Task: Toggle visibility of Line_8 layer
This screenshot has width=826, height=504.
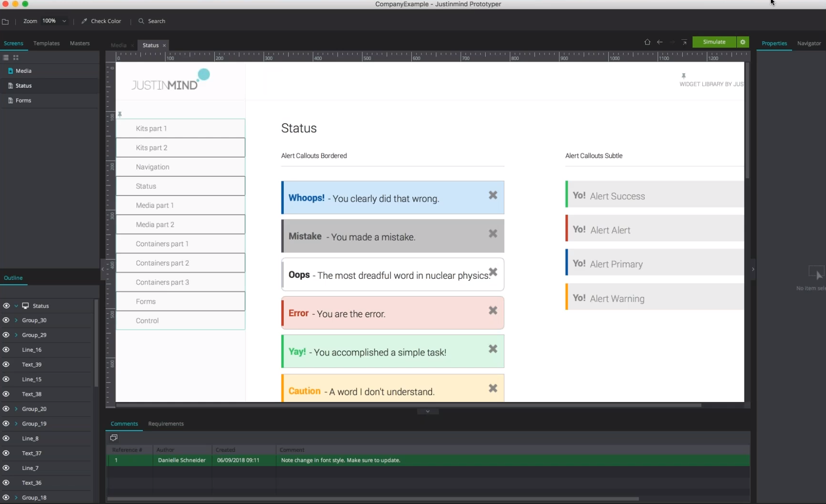Action: pos(6,438)
